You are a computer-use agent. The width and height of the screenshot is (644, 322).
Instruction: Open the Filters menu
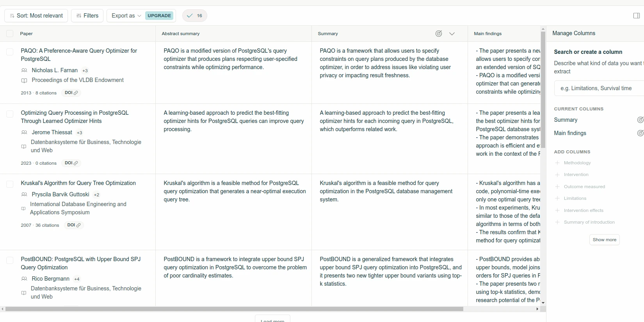tap(87, 16)
